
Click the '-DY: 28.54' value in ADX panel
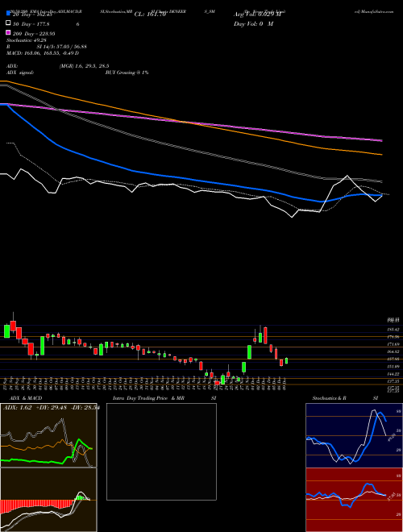[85, 408]
